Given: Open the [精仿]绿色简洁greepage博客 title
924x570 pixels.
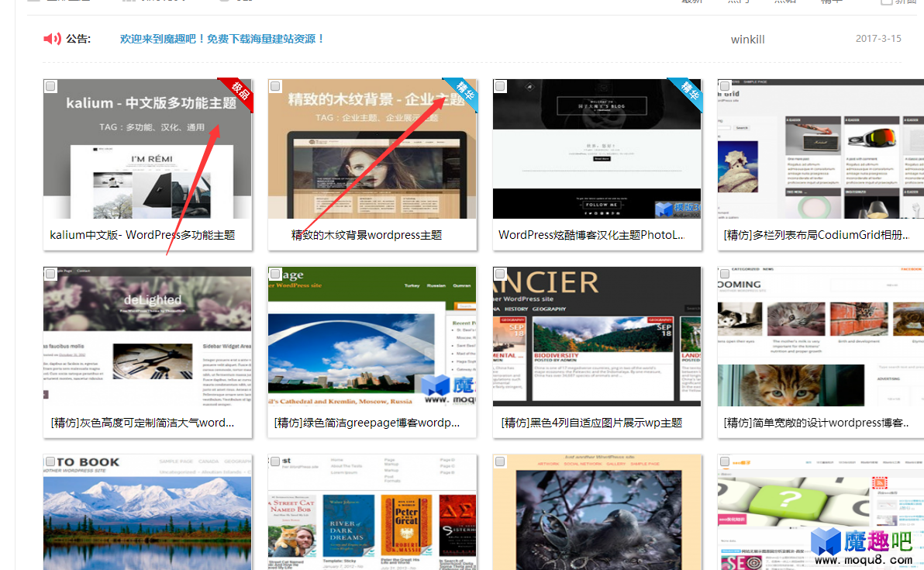Looking at the screenshot, I should point(367,423).
